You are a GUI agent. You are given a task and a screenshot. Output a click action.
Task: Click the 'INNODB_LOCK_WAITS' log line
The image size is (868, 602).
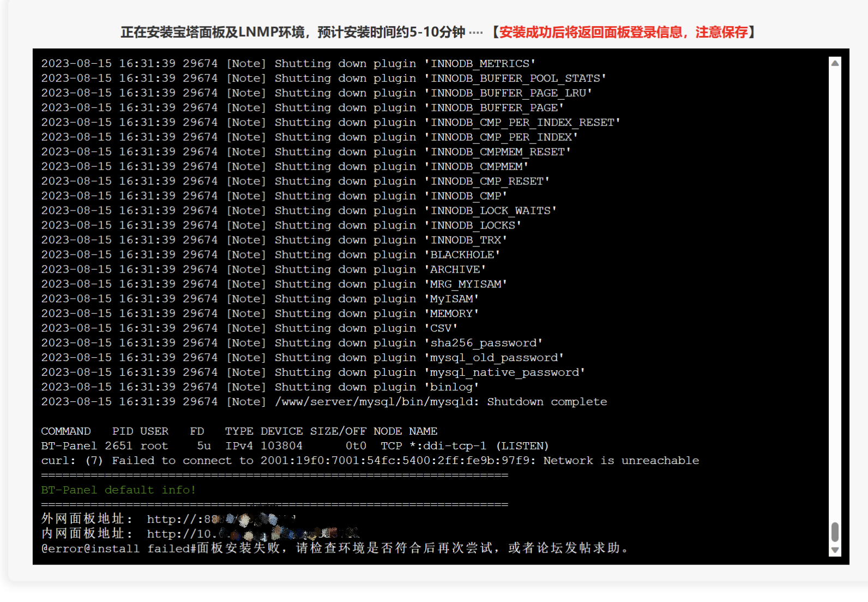tap(299, 210)
